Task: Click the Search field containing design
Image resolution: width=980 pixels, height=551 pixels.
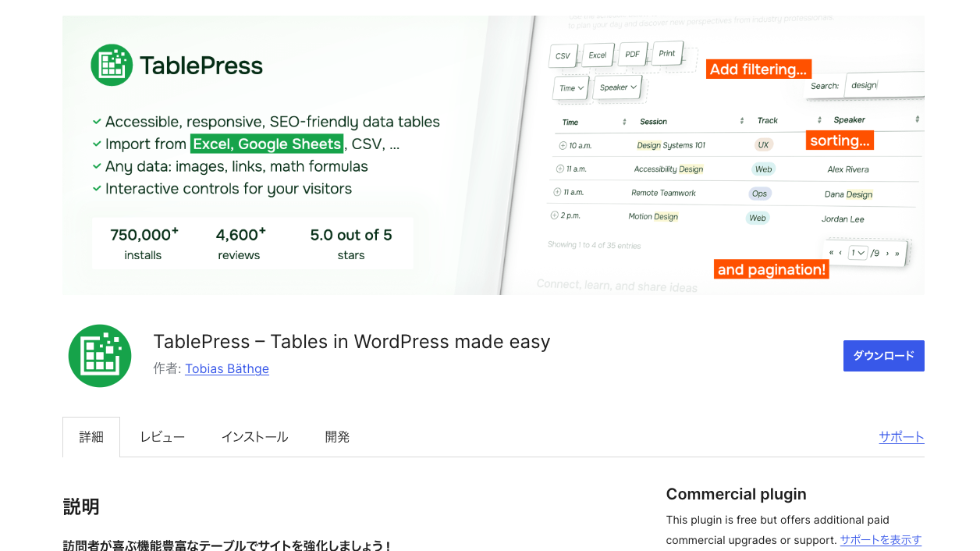Action: click(x=885, y=85)
